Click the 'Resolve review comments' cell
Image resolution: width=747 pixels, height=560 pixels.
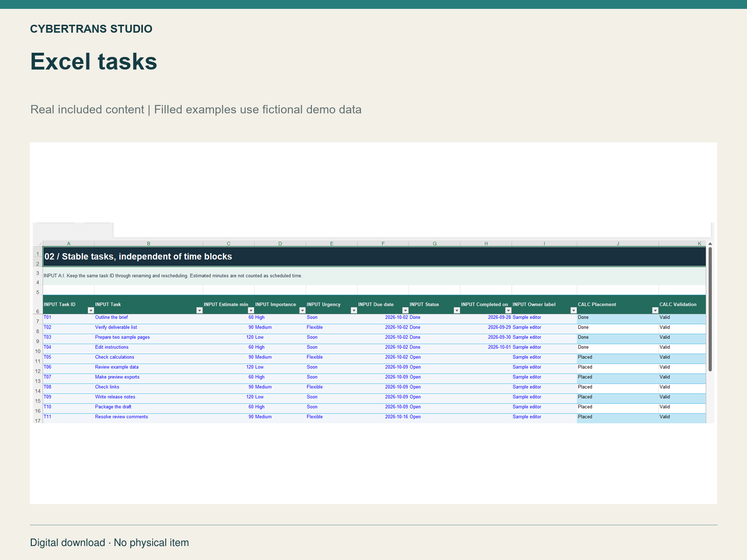[x=148, y=419]
